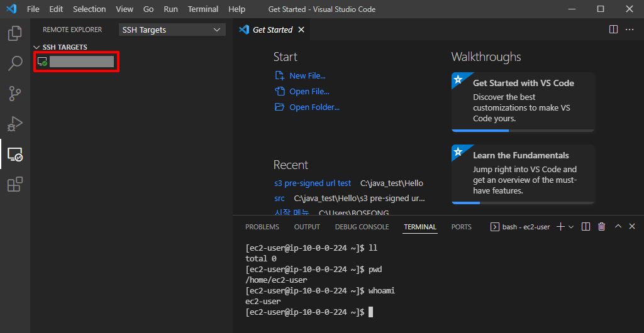Click the Open Folder icon under Start
Image resolution: width=644 pixels, height=333 pixels.
(x=280, y=107)
